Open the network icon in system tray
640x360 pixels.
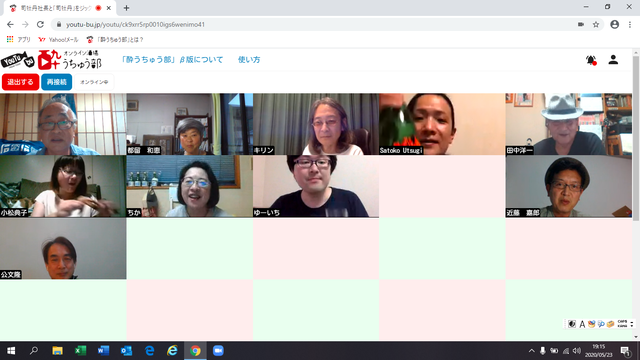click(x=565, y=351)
